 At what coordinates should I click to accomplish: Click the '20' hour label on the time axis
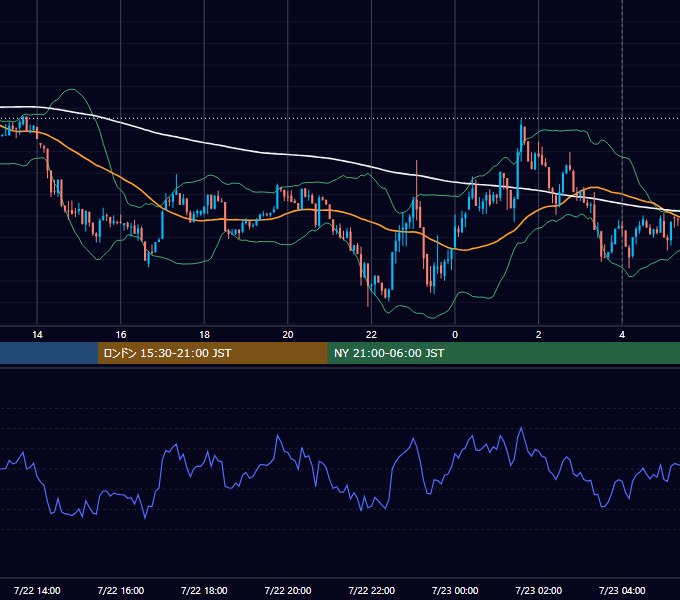pyautogui.click(x=288, y=335)
